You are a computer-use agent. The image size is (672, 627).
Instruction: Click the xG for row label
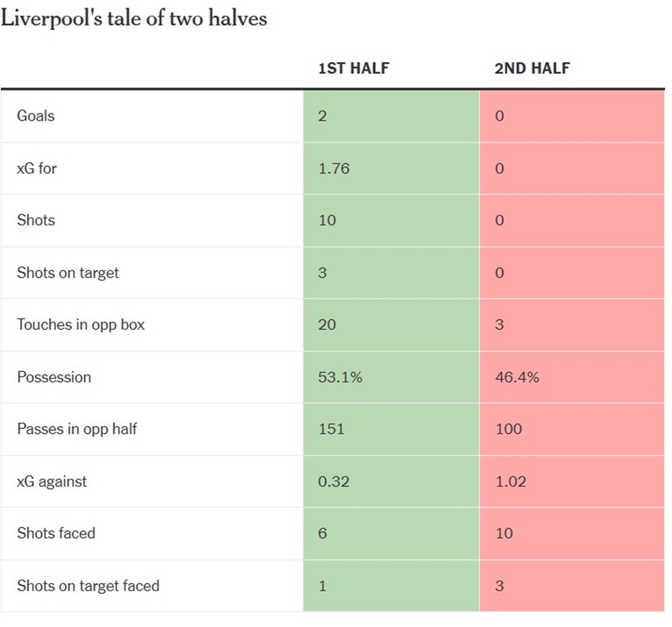(37, 168)
